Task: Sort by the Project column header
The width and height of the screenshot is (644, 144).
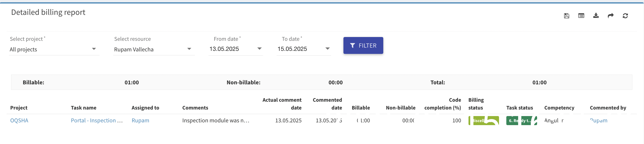Action: (19, 108)
